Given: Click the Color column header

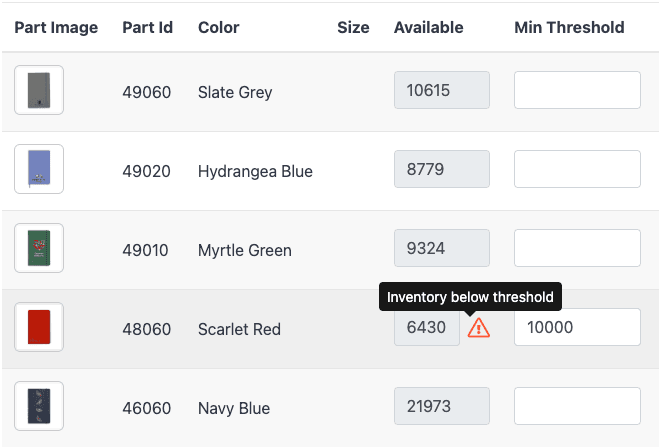Looking at the screenshot, I should tap(219, 28).
